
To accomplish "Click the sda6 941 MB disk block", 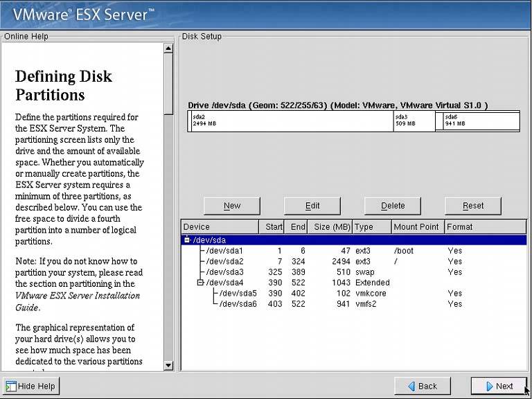I will 481,121.
